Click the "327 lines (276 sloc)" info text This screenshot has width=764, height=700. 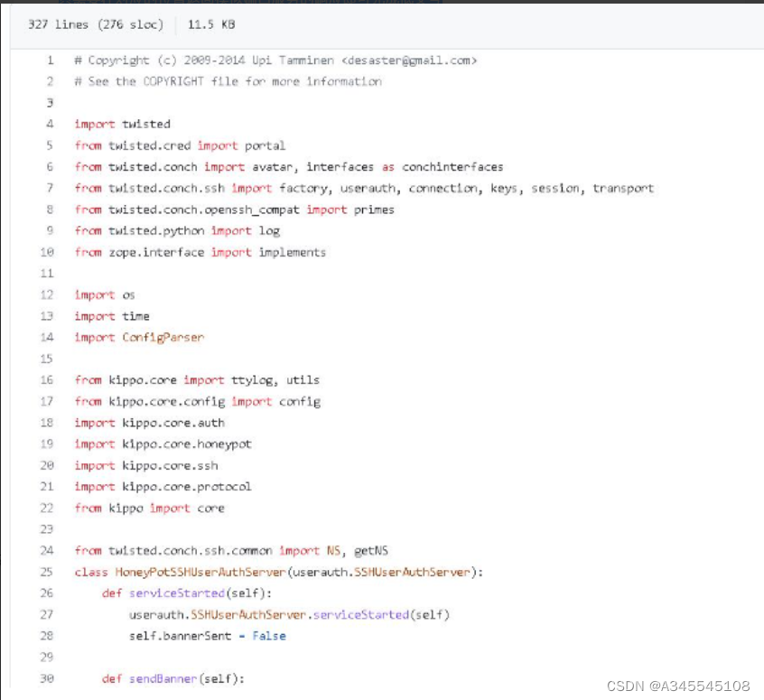click(96, 24)
